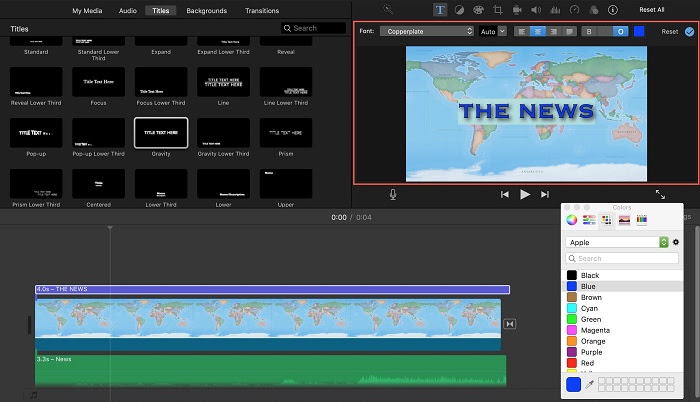Screen dimensions: 700x402
Task: Justify the title text alignment
Action: [569, 32]
